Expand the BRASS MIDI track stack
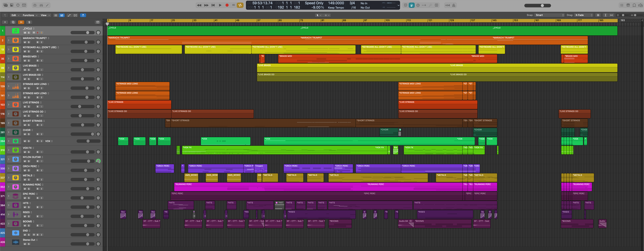 coord(9,59)
